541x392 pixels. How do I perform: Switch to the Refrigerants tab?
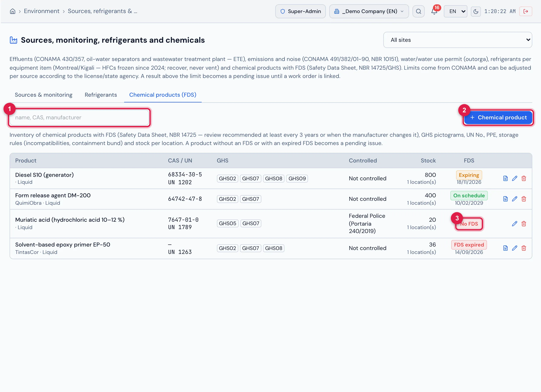101,95
